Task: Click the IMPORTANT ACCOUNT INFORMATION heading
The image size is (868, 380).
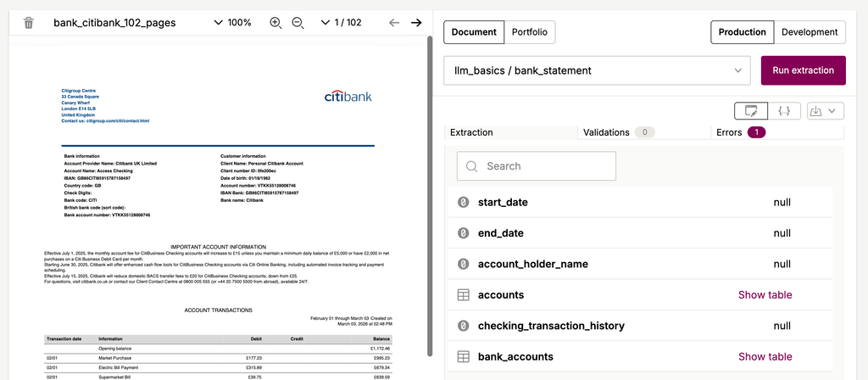Action: tap(218, 247)
